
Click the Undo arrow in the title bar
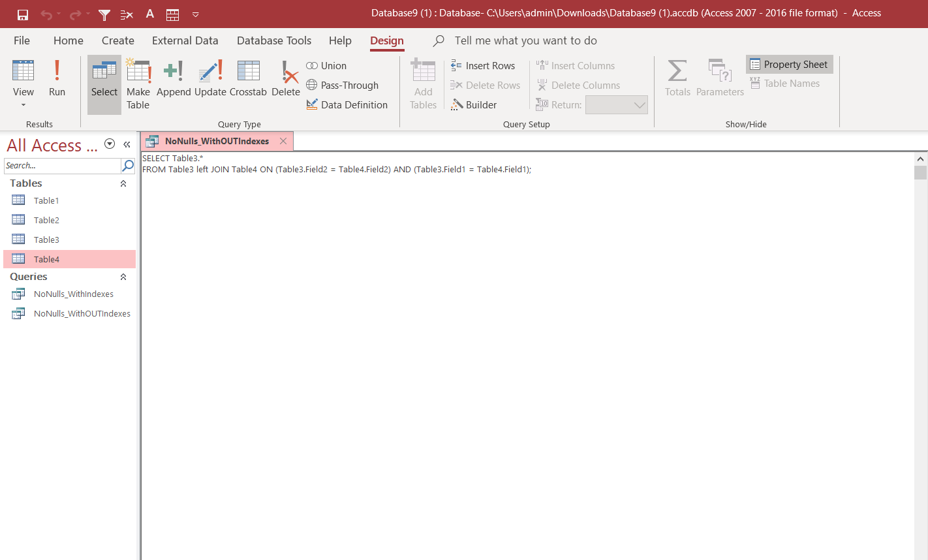tap(46, 14)
